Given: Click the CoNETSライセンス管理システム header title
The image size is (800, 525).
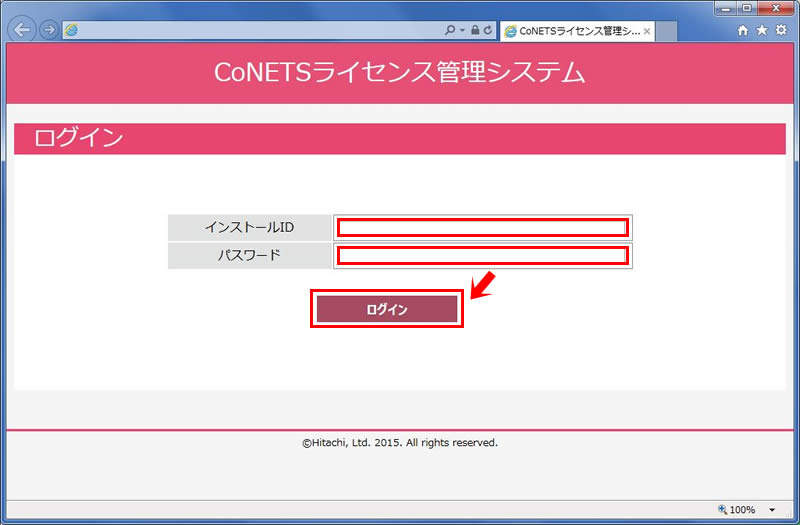Looking at the screenshot, I should (399, 72).
